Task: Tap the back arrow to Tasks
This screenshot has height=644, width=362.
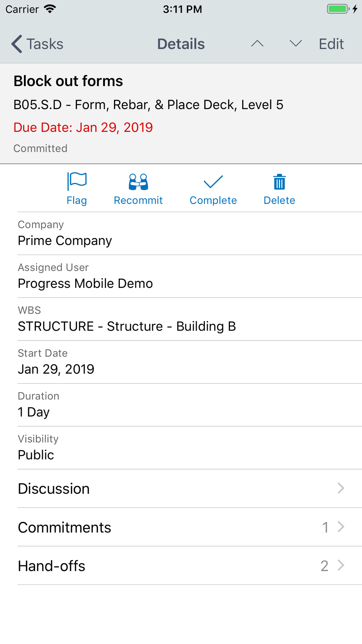Action: (x=17, y=44)
